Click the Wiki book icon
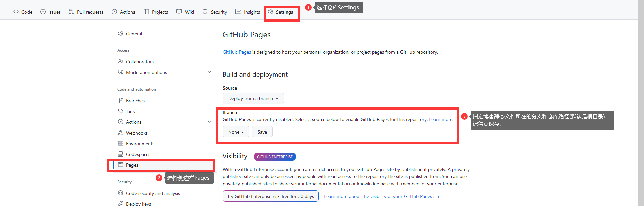The image size is (644, 206). coord(179,12)
